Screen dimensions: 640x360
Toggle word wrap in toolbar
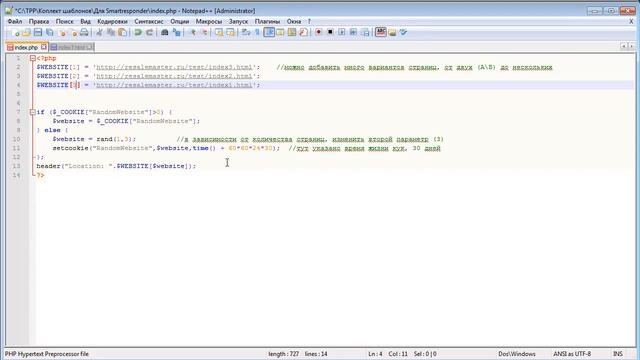[246, 32]
